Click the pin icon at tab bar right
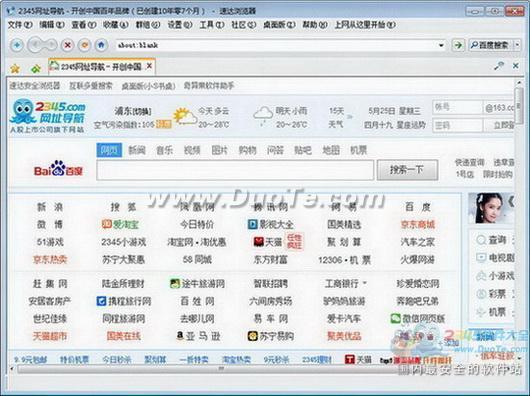Screen dimensions: 530x396 click(x=499, y=66)
